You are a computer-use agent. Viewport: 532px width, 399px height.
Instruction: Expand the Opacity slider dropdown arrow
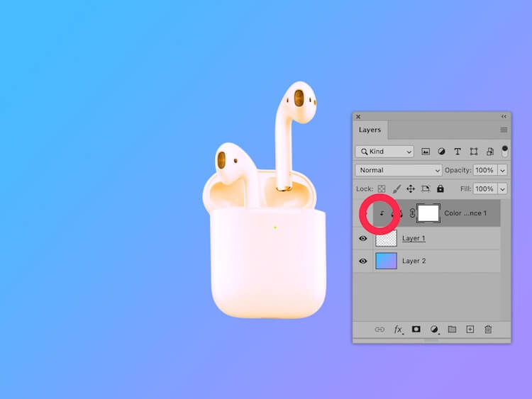503,171
